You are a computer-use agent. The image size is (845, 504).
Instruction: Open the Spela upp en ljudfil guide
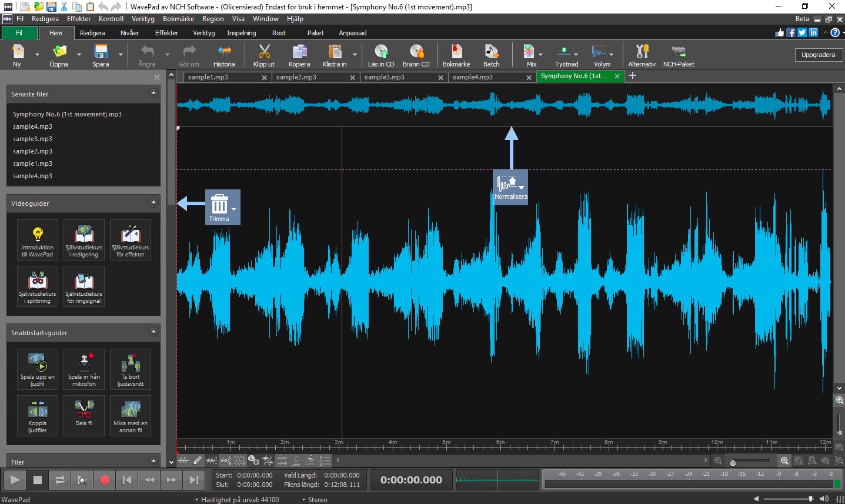tap(37, 369)
